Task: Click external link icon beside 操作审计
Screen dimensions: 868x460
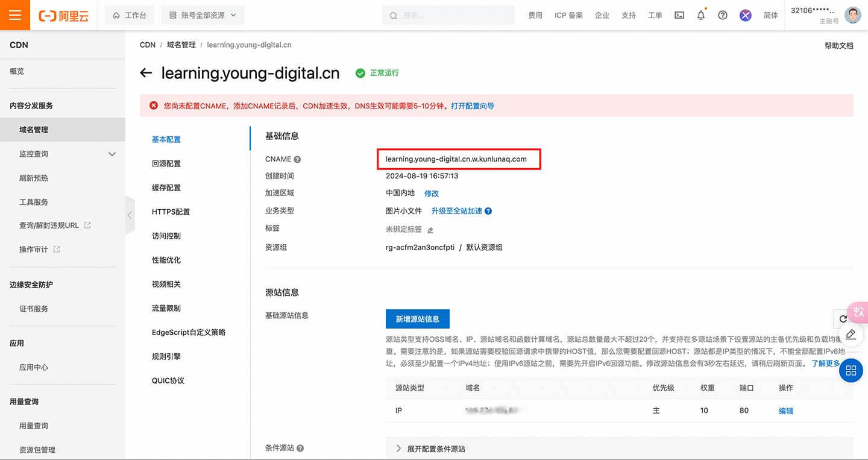Action: tap(57, 249)
